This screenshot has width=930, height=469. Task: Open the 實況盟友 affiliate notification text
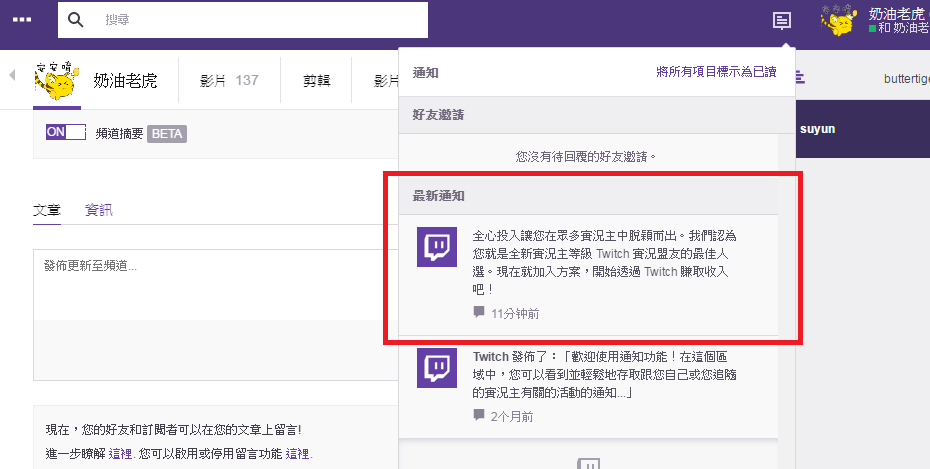point(604,263)
